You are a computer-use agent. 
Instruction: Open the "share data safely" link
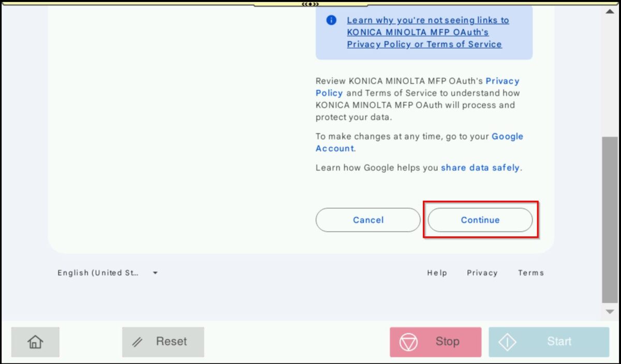480,168
